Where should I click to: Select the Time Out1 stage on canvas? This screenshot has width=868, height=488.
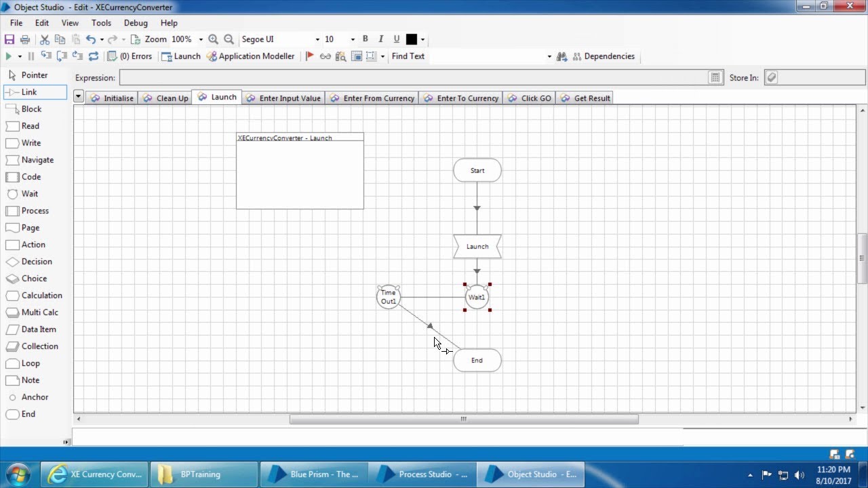point(389,297)
